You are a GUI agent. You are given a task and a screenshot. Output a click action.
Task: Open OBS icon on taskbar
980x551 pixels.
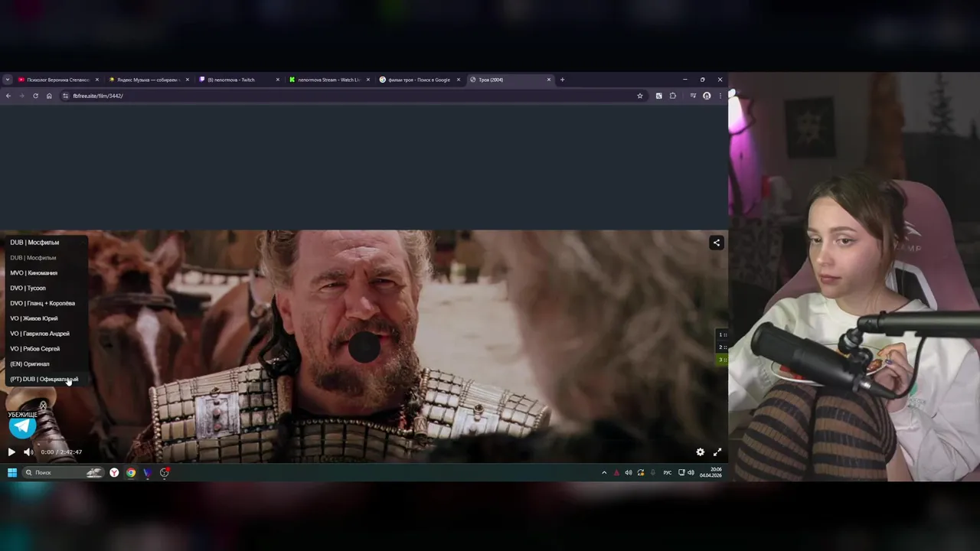point(165,473)
